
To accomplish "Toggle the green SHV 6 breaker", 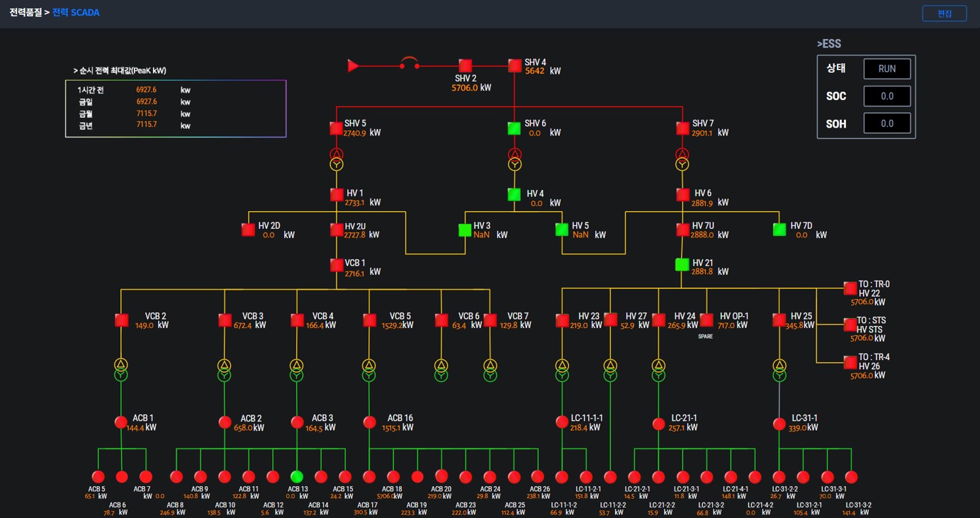I will tap(514, 128).
